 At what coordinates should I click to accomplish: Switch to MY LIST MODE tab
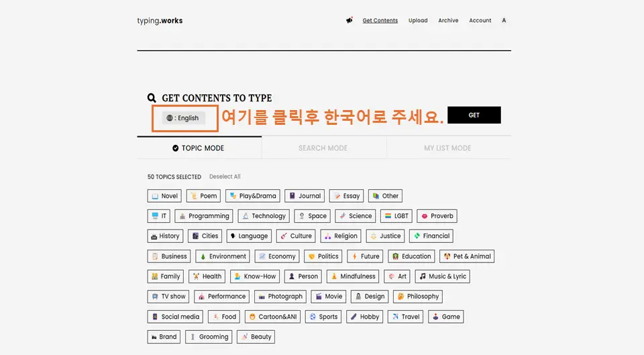(447, 148)
